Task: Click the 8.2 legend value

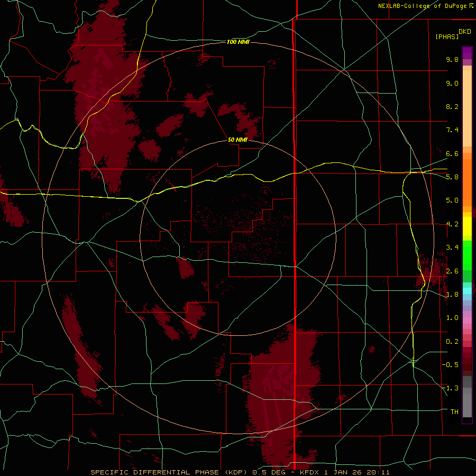Action: coord(452,106)
